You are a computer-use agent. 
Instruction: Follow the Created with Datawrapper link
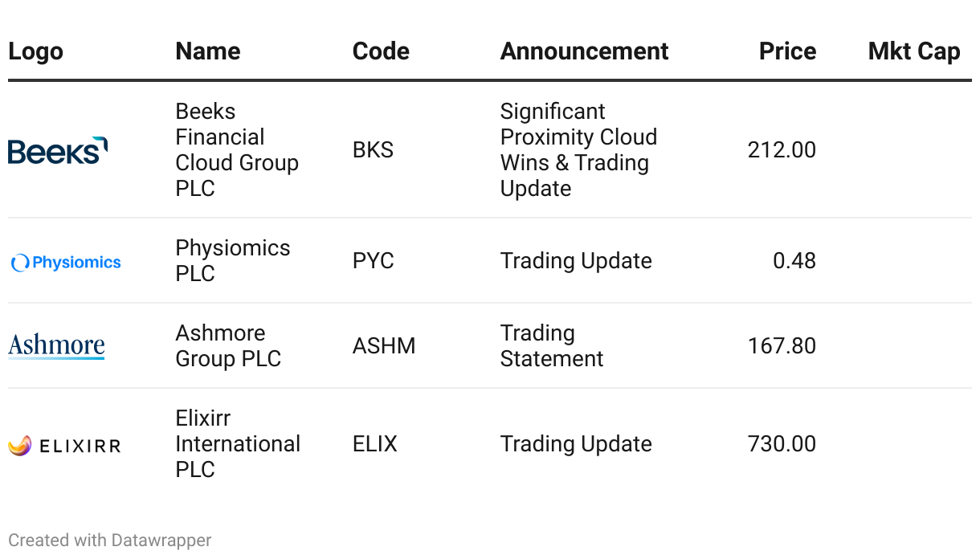[x=110, y=541]
